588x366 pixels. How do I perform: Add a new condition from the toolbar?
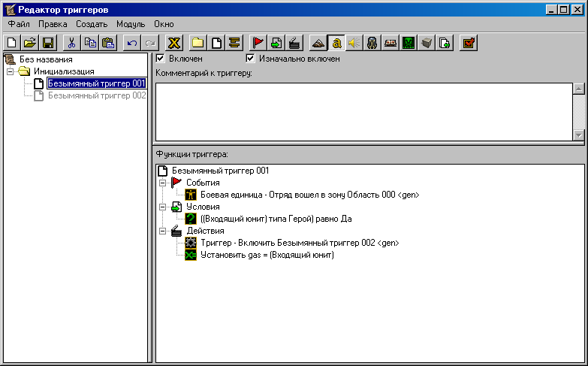coord(276,43)
